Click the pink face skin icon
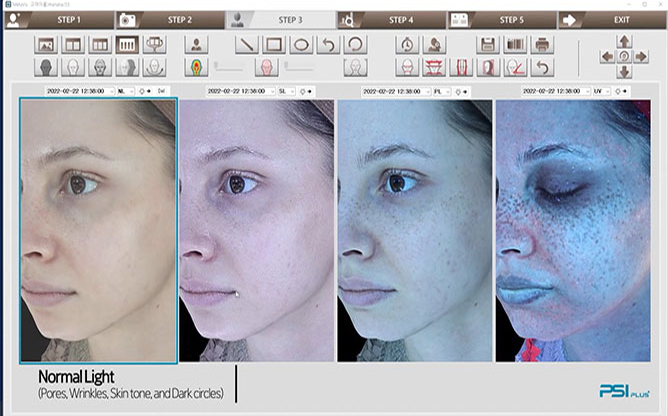668x416 pixels. click(266, 67)
